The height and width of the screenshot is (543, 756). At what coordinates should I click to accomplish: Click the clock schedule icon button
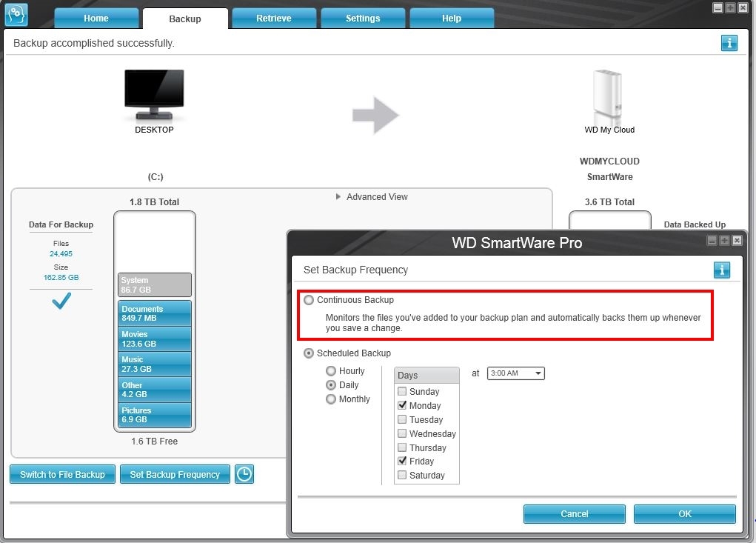click(x=244, y=474)
